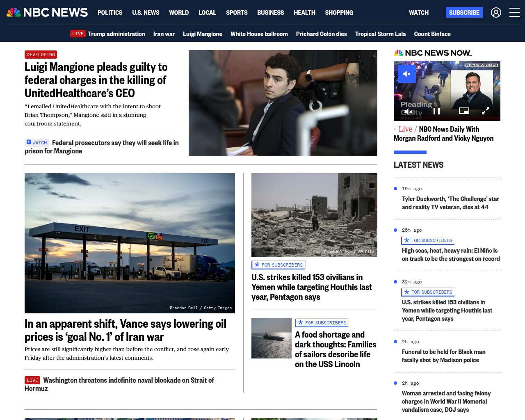
Task: Click the aircraft carrier thumbnail
Action: pos(272,338)
